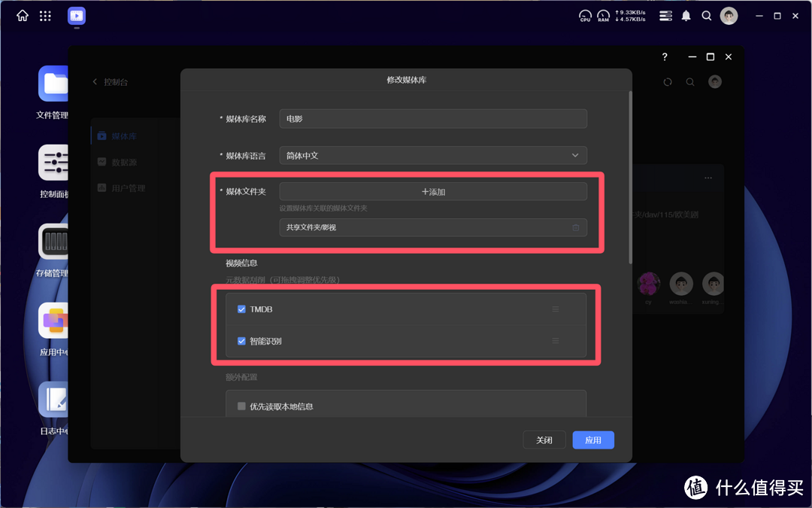Open the CPU usage monitor

585,15
